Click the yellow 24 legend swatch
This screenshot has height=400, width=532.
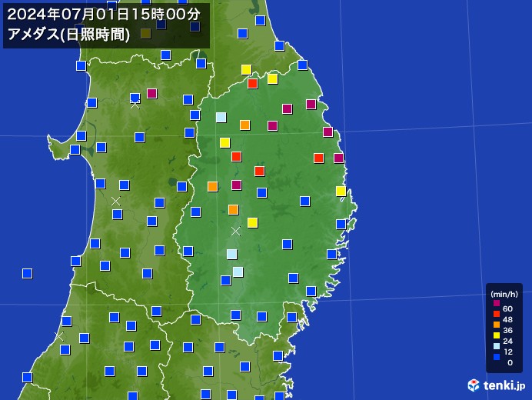point(497,335)
